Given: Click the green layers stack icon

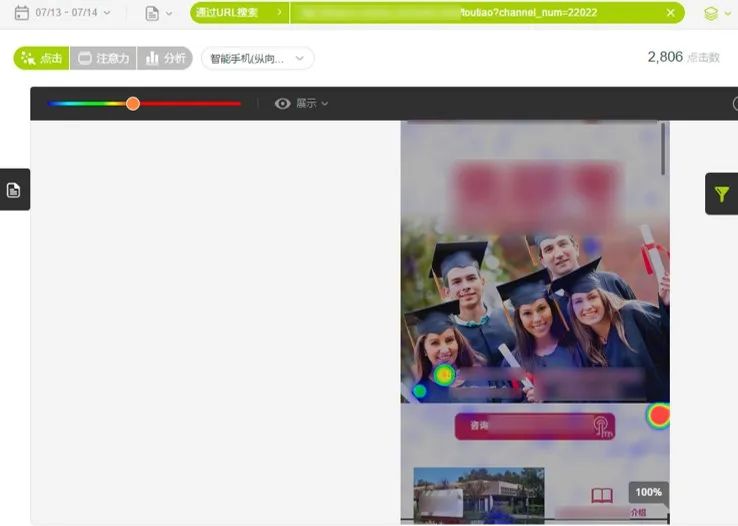Looking at the screenshot, I should coord(711,13).
